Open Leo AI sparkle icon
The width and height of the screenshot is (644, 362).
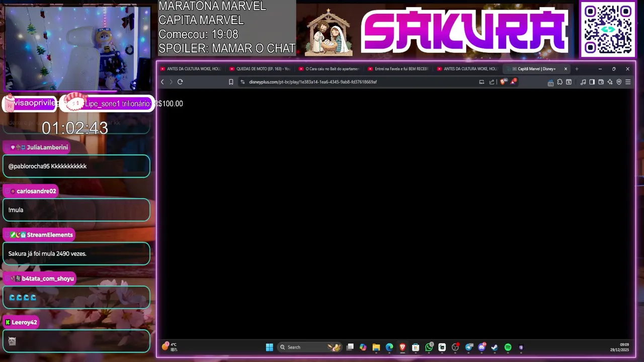[610, 82]
